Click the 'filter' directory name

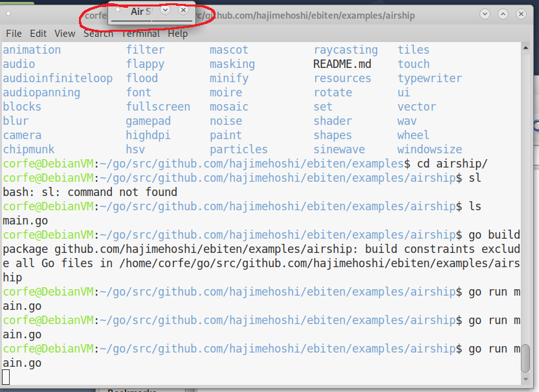[145, 50]
